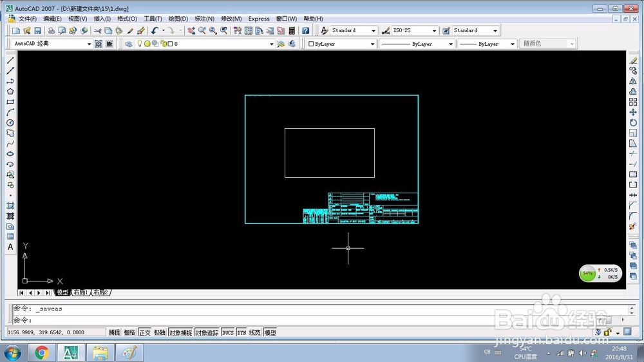Open the ISO-25 dimension style dropdown
The width and height of the screenshot is (644, 362).
(434, 31)
